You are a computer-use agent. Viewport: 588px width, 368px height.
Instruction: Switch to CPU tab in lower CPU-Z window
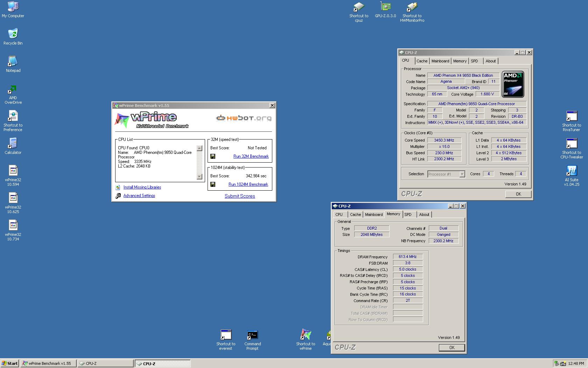pos(339,214)
